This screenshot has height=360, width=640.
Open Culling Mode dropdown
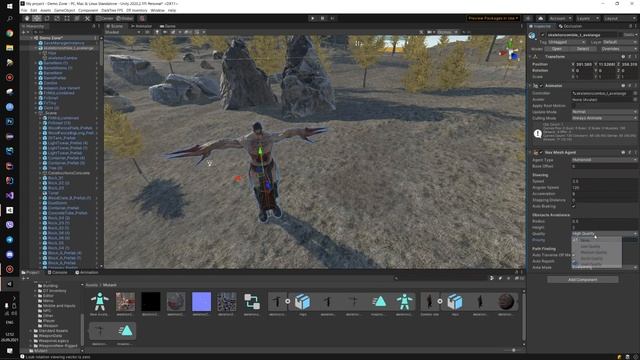(604, 118)
